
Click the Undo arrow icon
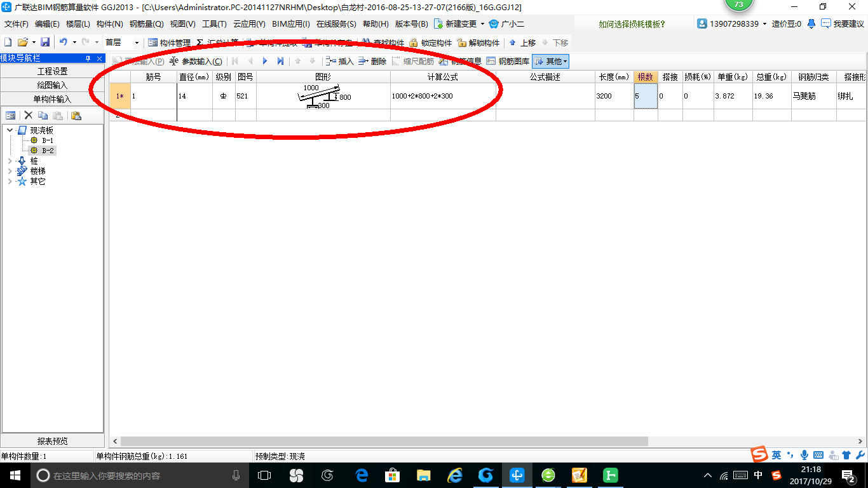click(63, 43)
